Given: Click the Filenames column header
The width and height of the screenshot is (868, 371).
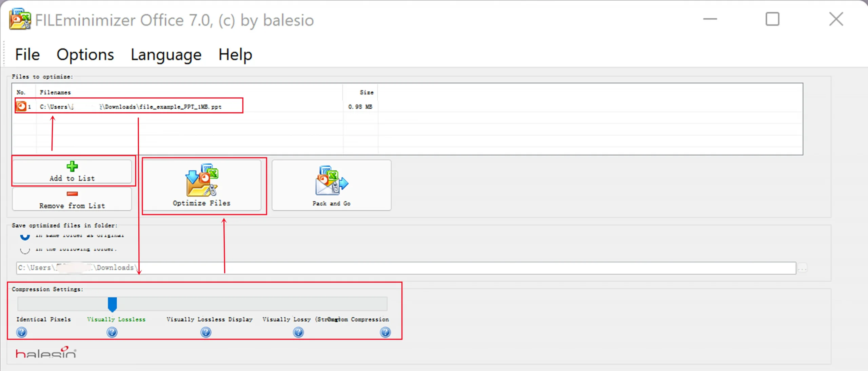Looking at the screenshot, I should tap(55, 92).
